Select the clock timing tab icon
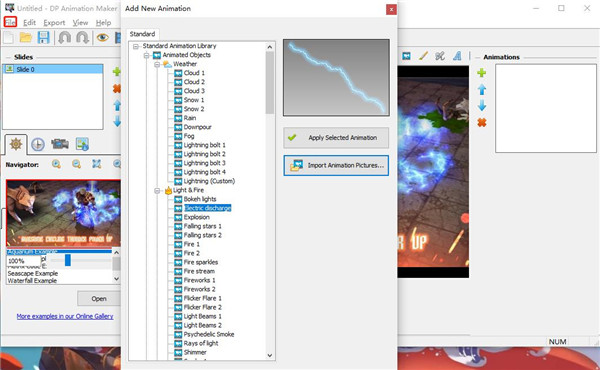Image resolution: width=600 pixels, height=370 pixels. [x=38, y=144]
